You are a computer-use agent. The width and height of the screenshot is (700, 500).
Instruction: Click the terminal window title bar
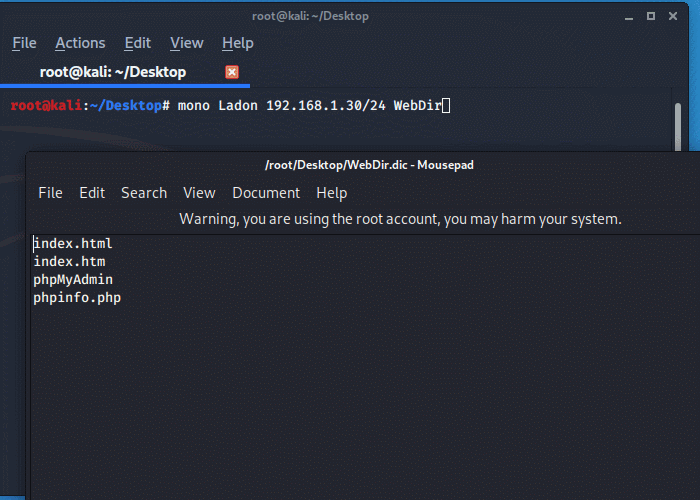310,17
